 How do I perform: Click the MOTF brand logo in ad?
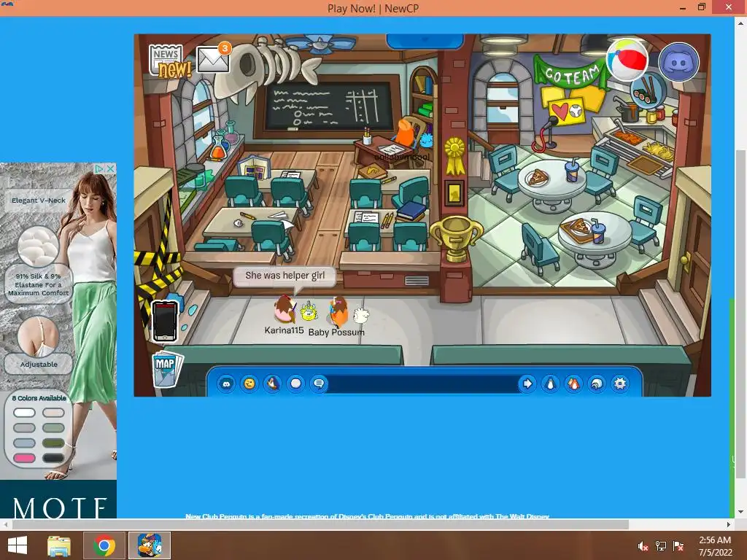coord(59,507)
